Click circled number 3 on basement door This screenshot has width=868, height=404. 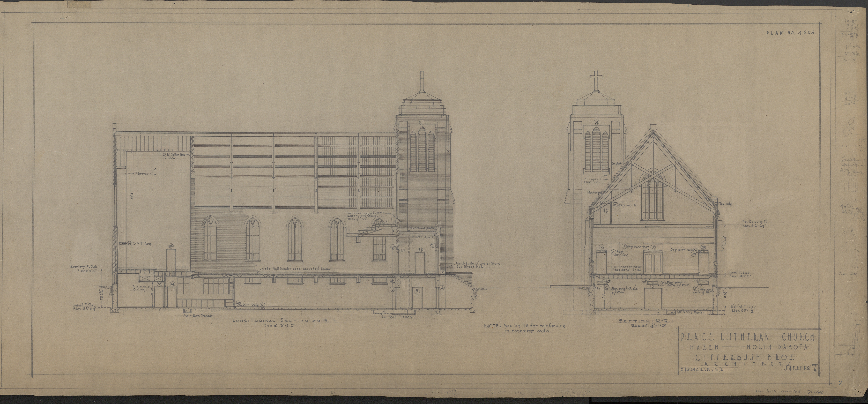coord(417,292)
